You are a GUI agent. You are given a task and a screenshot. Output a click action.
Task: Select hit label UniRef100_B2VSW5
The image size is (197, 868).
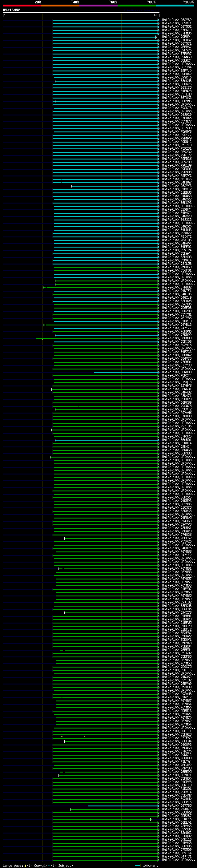coord(177,829)
